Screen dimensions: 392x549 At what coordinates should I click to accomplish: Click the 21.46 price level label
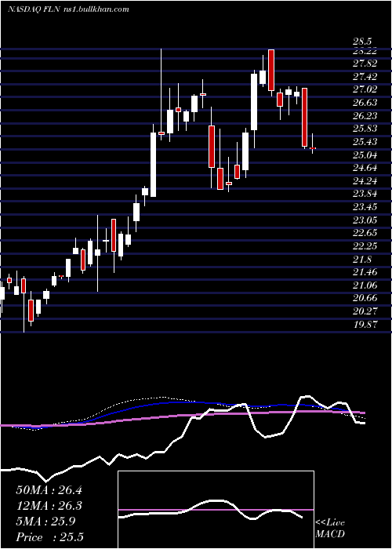tap(366, 271)
